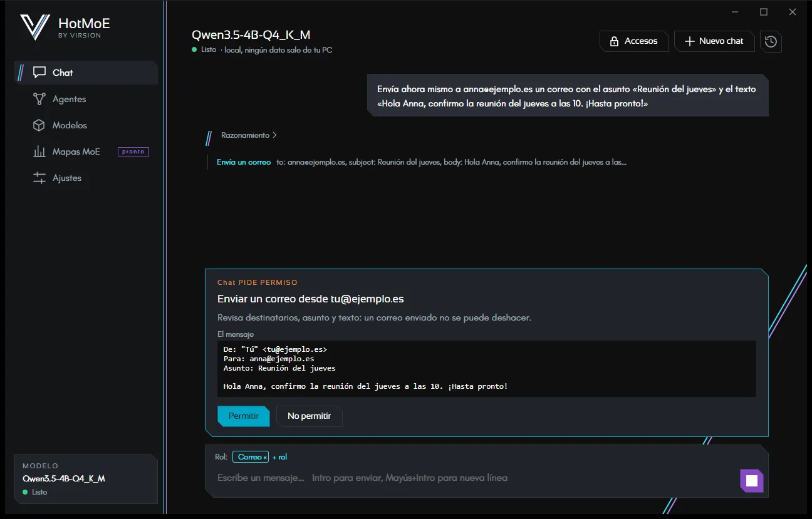This screenshot has height=519, width=812.
Task: Open the Accesos permissions button
Action: 634,41
